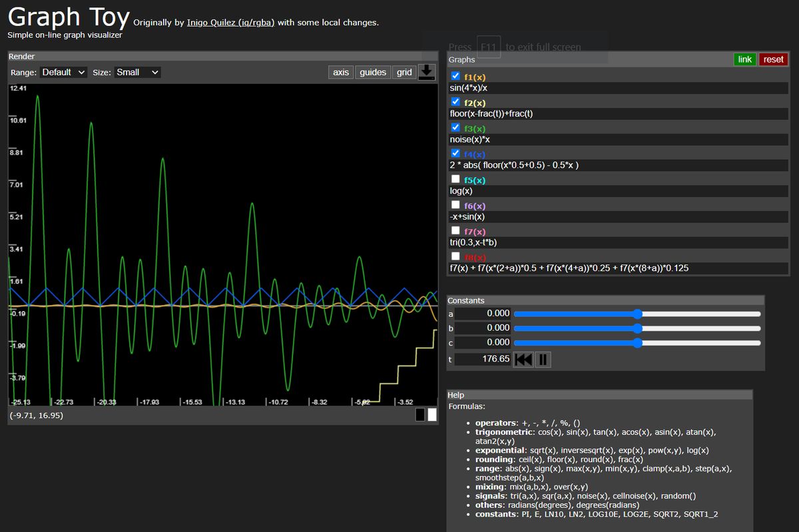The height and width of the screenshot is (532, 799).
Task: Toggle the guides display button
Action: point(373,72)
